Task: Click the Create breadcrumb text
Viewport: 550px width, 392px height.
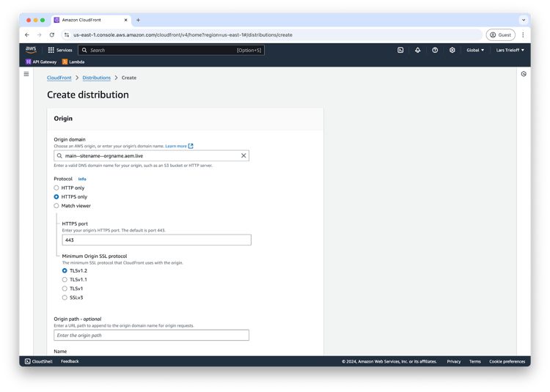Action: pos(129,78)
